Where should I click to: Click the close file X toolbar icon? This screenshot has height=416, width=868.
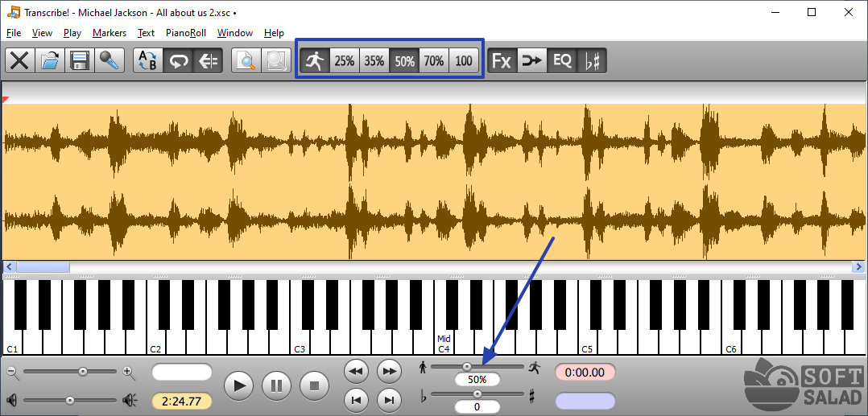(x=20, y=60)
